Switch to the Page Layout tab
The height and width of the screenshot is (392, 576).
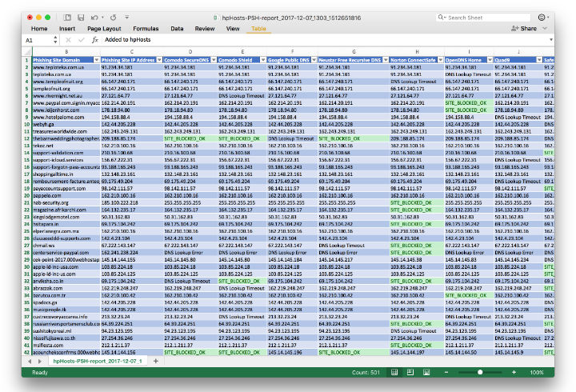tap(104, 28)
